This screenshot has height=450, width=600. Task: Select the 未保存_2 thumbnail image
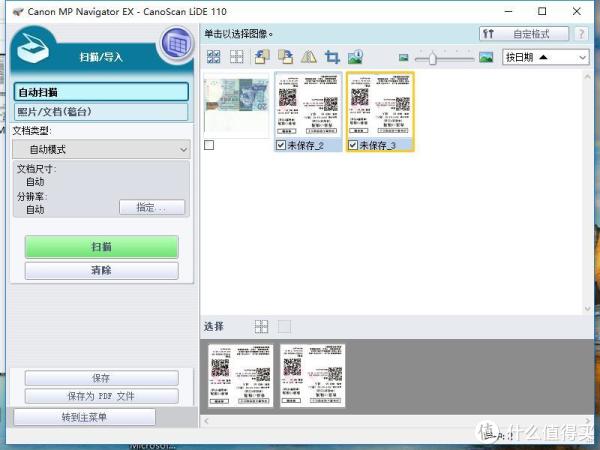tap(308, 105)
